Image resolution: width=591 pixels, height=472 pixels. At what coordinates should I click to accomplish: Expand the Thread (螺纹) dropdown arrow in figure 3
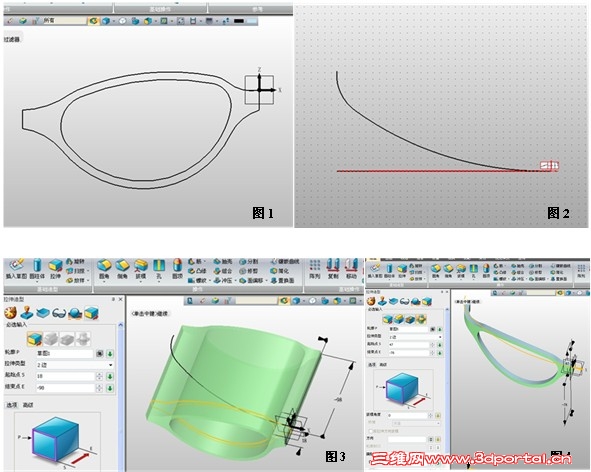coord(210,281)
